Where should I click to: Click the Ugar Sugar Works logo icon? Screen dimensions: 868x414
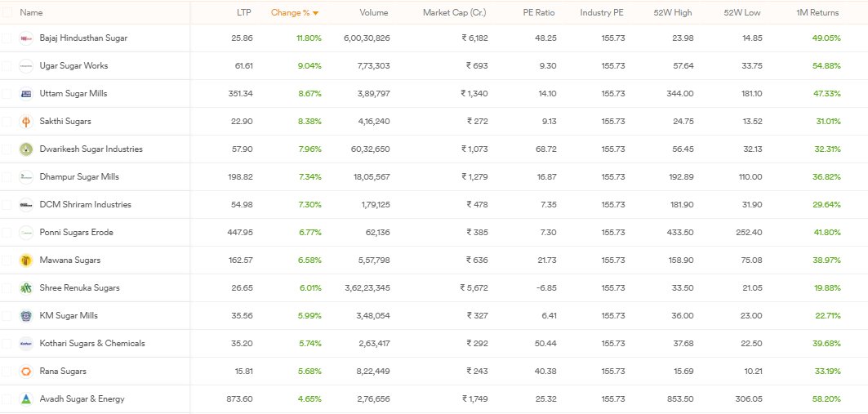click(26, 66)
